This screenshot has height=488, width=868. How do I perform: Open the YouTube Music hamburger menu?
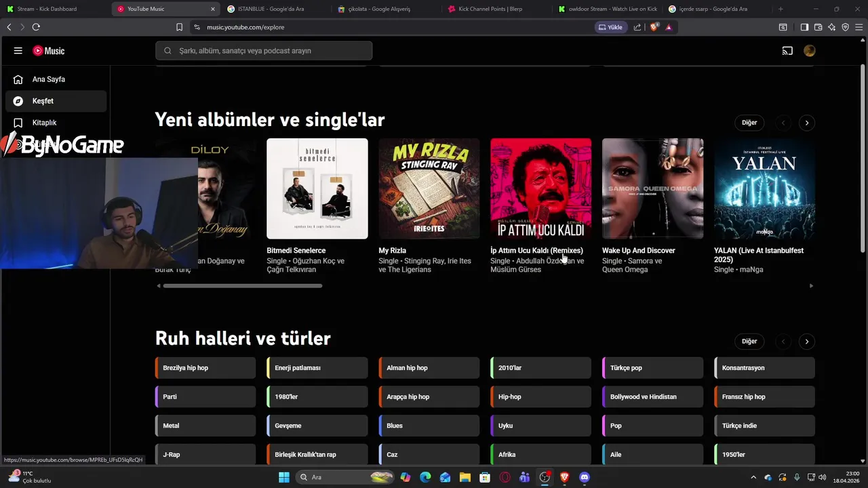pos(18,51)
